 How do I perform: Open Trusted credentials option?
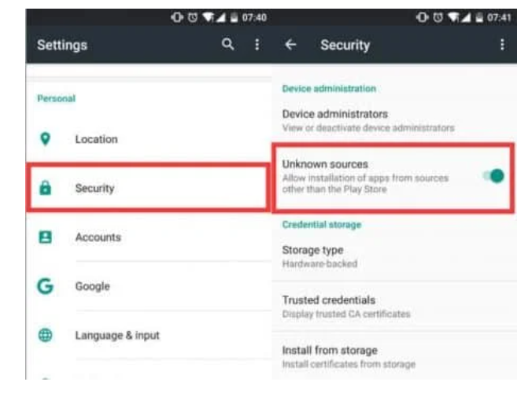pos(394,307)
